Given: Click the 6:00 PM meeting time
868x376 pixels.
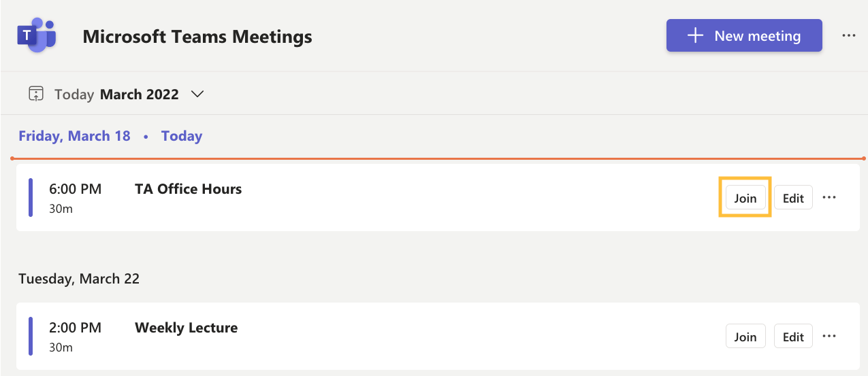Looking at the screenshot, I should pos(75,189).
